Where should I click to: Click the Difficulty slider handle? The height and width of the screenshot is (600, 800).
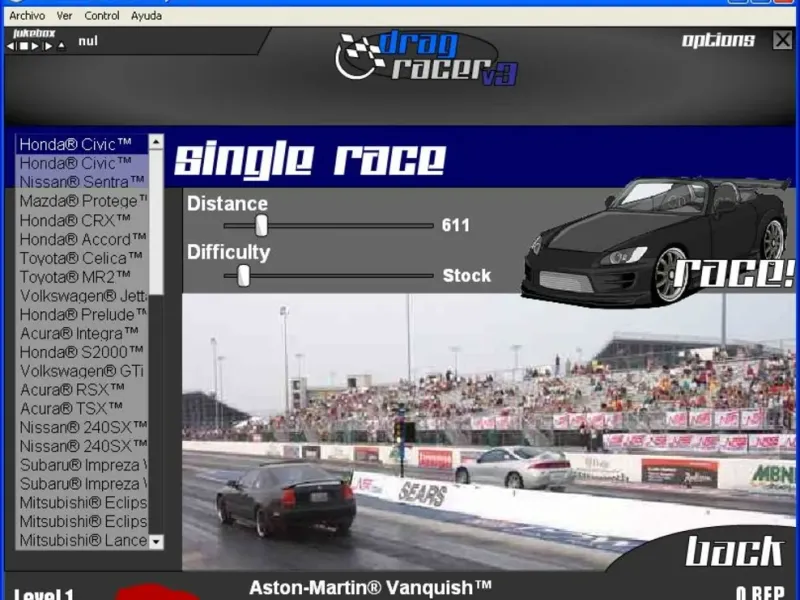click(x=244, y=276)
